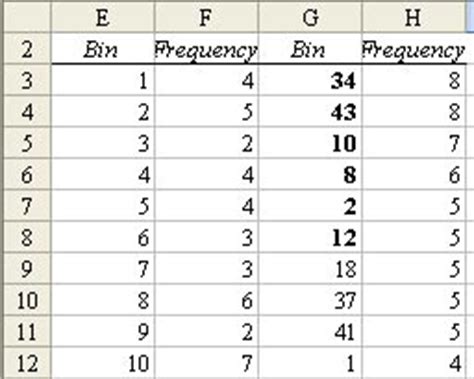Click the Frequency header cell in column F
Image resolution: width=474 pixels, height=379 pixels.
(206, 49)
